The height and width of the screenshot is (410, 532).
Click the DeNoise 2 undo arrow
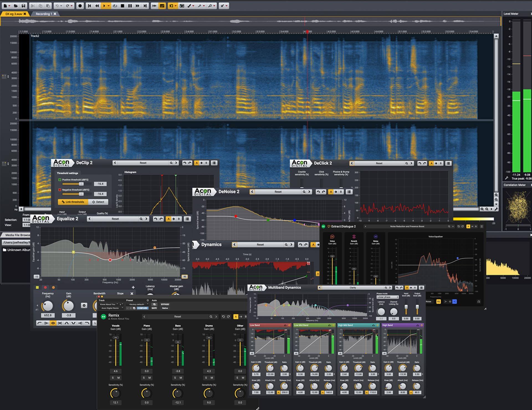tap(318, 192)
